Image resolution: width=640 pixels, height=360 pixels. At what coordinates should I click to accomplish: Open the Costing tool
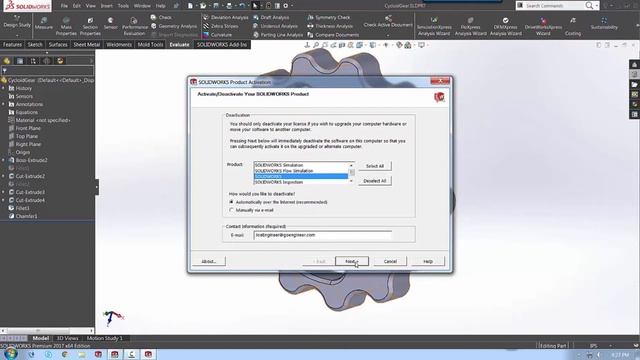[x=573, y=26]
